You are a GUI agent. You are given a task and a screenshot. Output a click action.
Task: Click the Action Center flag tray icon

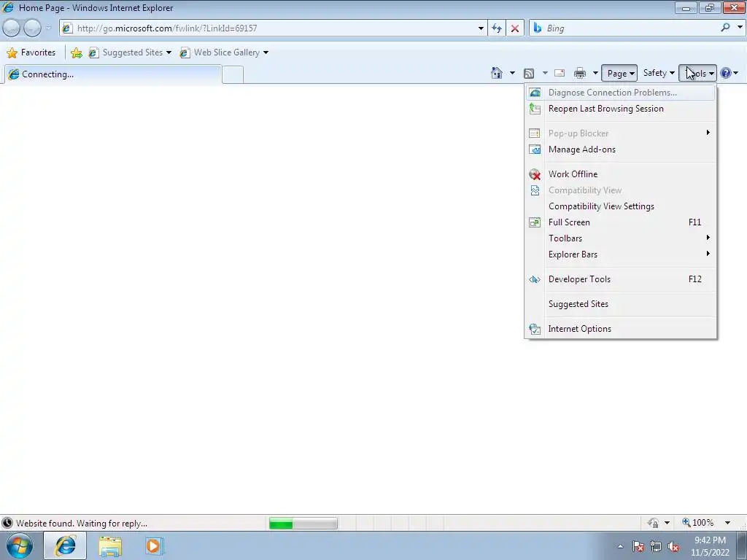(x=638, y=547)
